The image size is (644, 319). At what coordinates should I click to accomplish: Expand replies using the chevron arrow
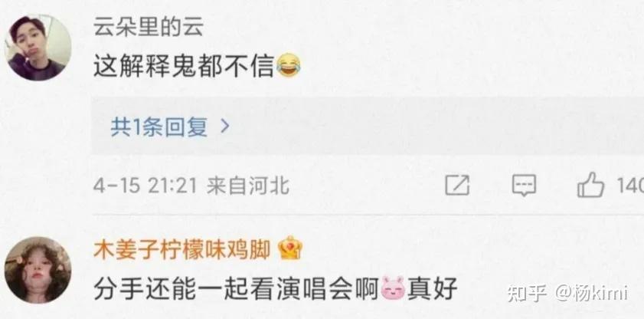(224, 127)
